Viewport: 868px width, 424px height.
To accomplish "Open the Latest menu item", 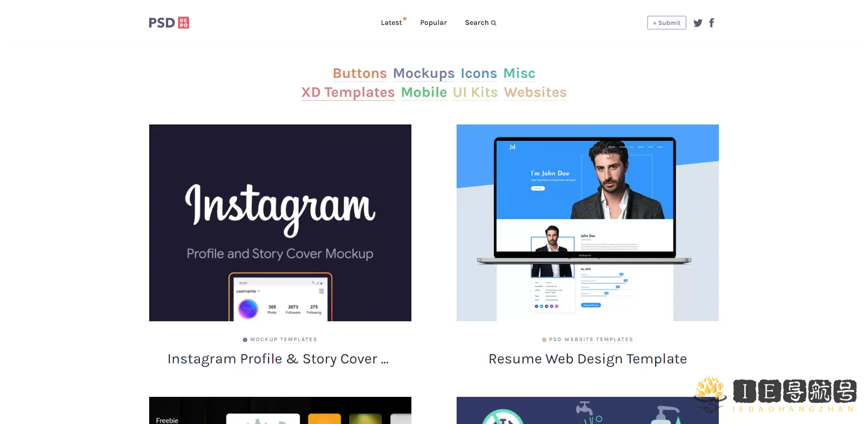I will coord(392,23).
